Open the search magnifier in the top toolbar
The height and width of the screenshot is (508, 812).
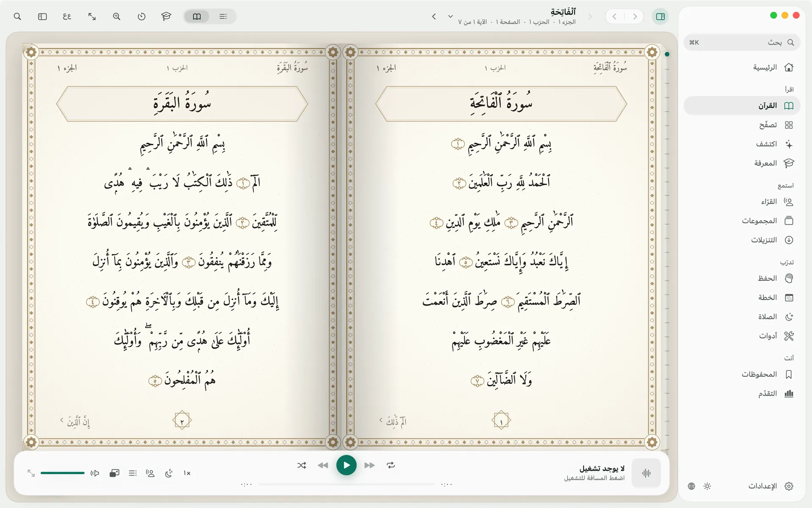click(x=17, y=17)
